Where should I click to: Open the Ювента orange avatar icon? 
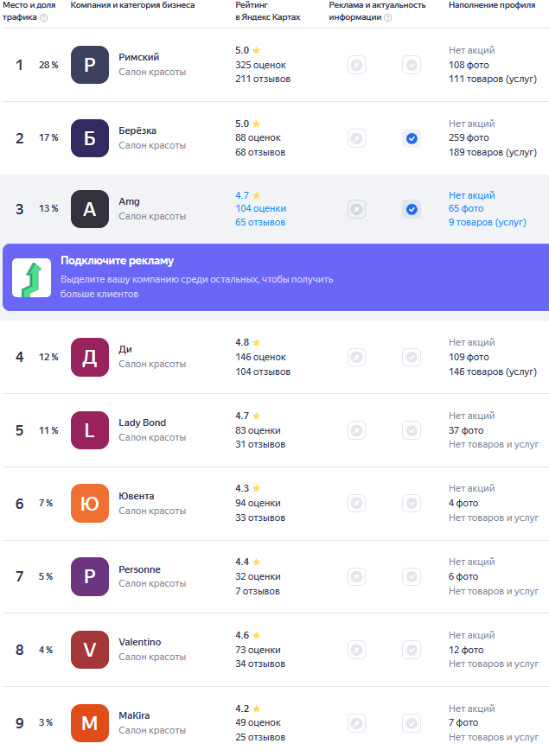click(90, 504)
